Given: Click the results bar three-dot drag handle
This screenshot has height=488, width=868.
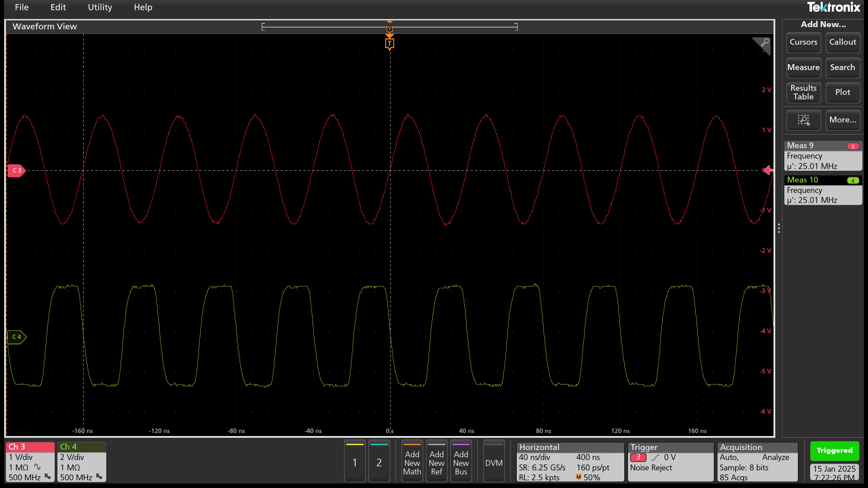Looking at the screenshot, I should coord(778,228).
